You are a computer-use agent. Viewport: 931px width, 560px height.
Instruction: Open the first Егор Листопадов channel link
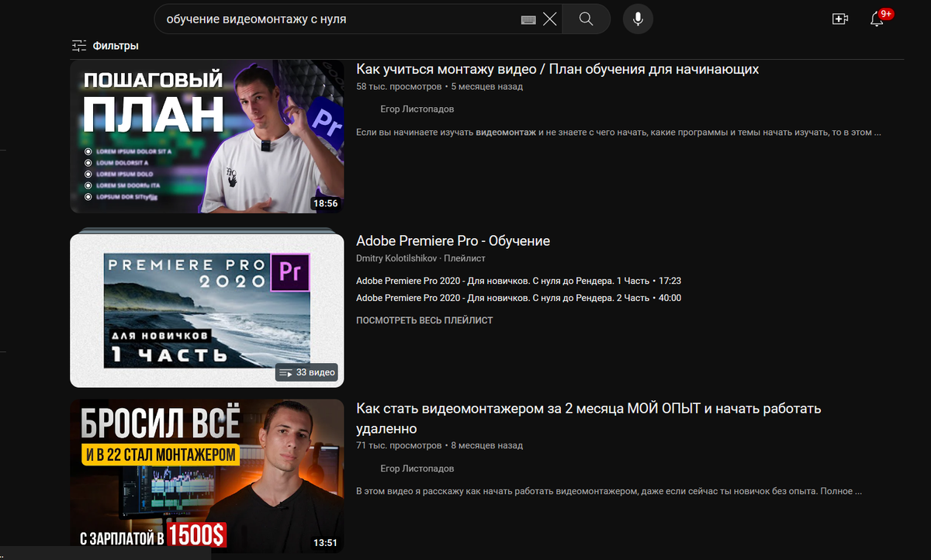pos(417,109)
